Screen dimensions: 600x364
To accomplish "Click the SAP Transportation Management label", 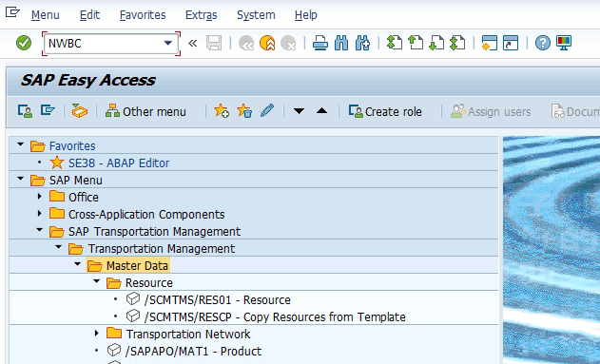I will tap(154, 231).
